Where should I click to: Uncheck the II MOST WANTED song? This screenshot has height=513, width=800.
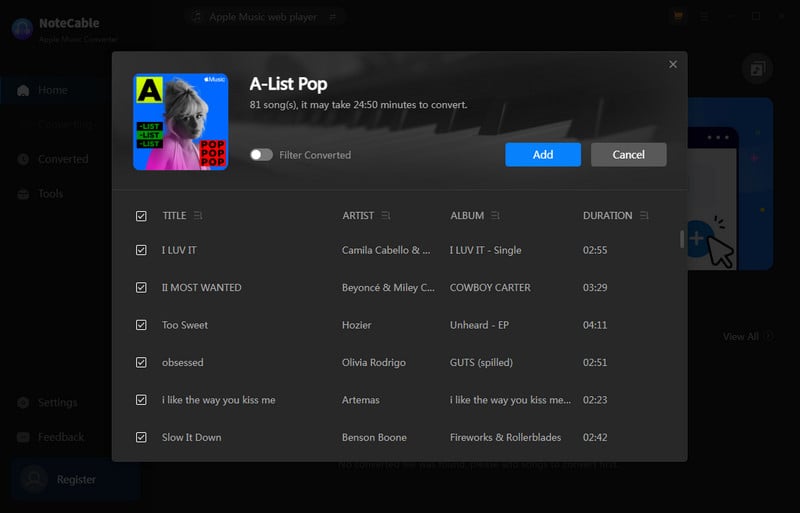pyautogui.click(x=141, y=287)
